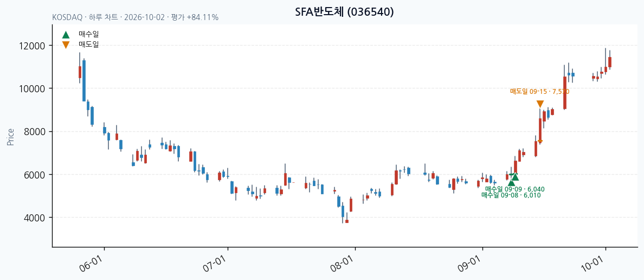Click the 6000 price axis label
Viewport: 644px width, 280px height.
coord(34,175)
